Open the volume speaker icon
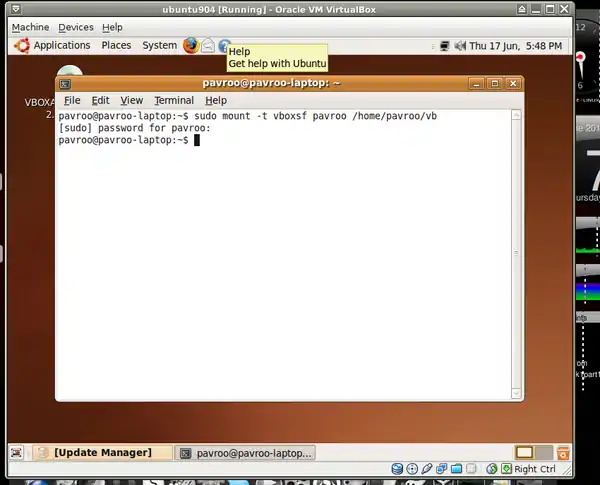The image size is (600, 485). [460, 45]
